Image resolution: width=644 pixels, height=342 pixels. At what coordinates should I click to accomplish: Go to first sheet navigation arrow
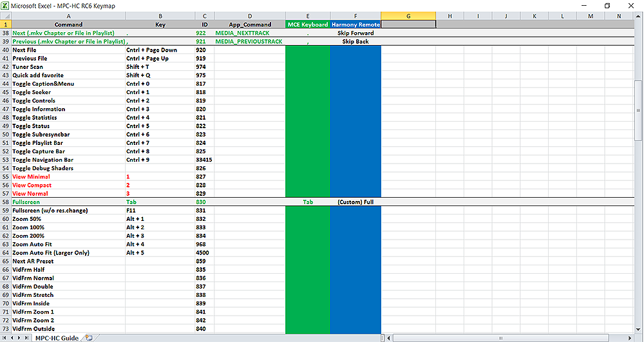[5, 338]
